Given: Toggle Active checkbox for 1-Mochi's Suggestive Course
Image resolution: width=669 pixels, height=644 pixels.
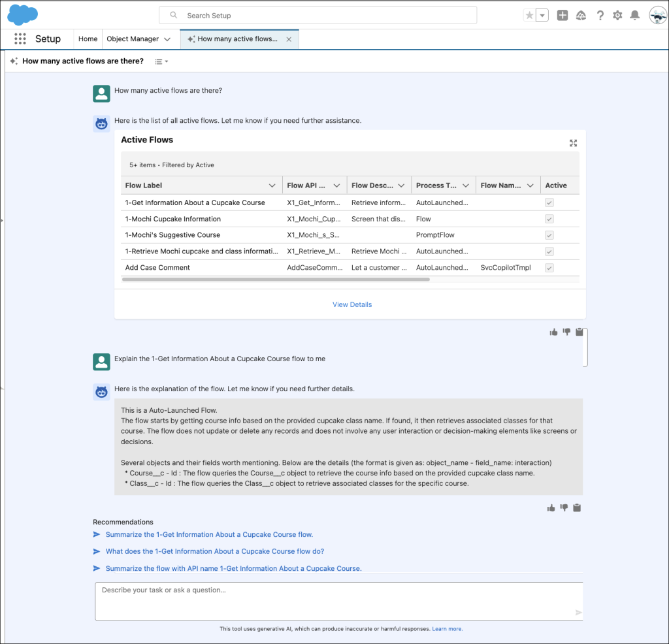Looking at the screenshot, I should [x=549, y=235].
